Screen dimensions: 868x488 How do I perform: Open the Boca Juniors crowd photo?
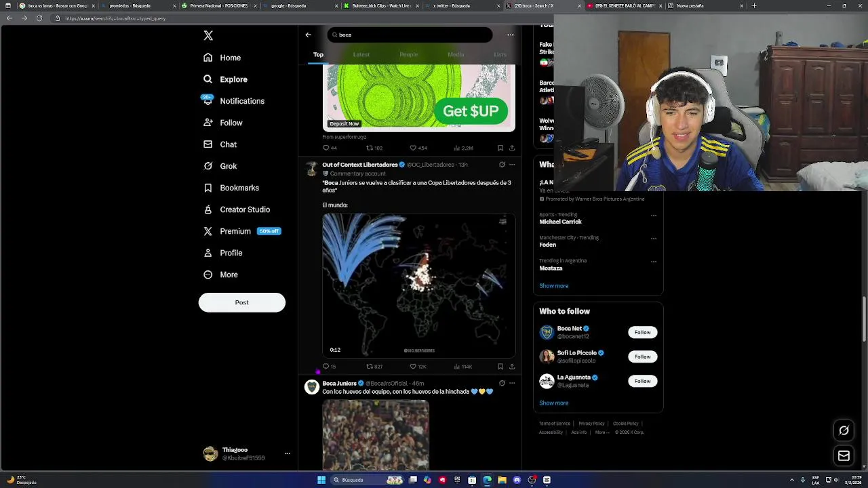coord(376,434)
